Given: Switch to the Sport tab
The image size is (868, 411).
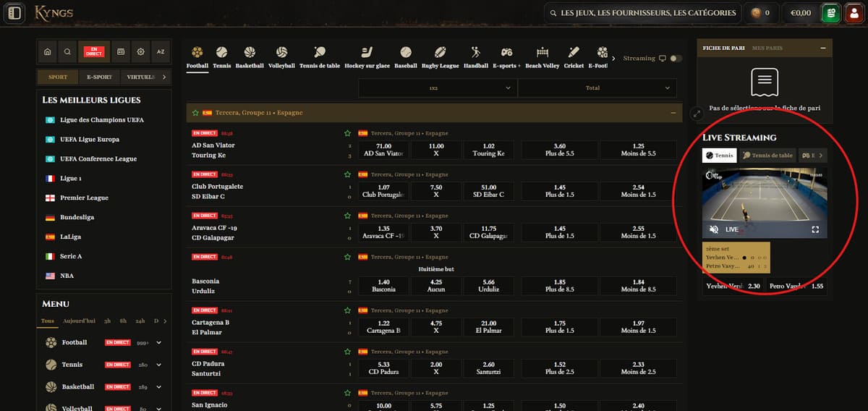Looking at the screenshot, I should point(58,77).
